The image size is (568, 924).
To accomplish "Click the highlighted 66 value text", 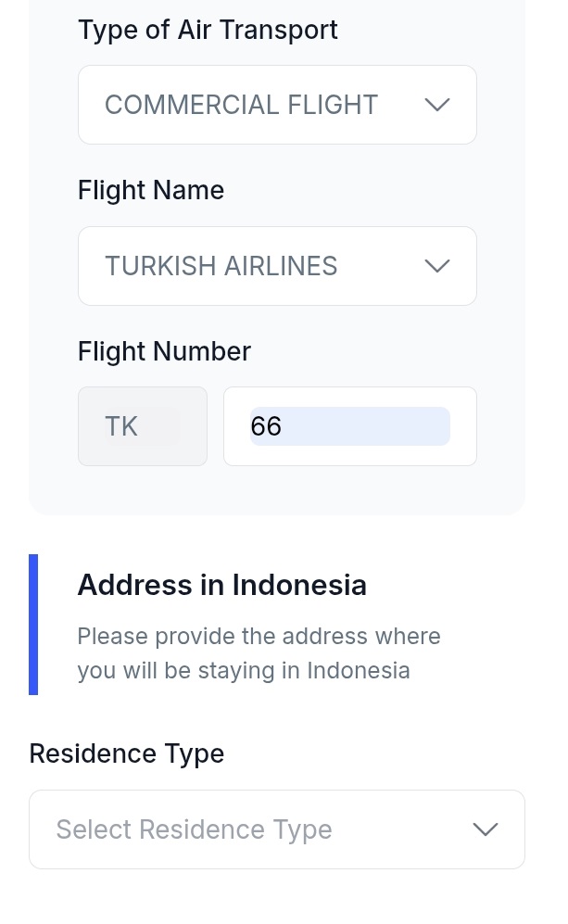I will tap(266, 426).
